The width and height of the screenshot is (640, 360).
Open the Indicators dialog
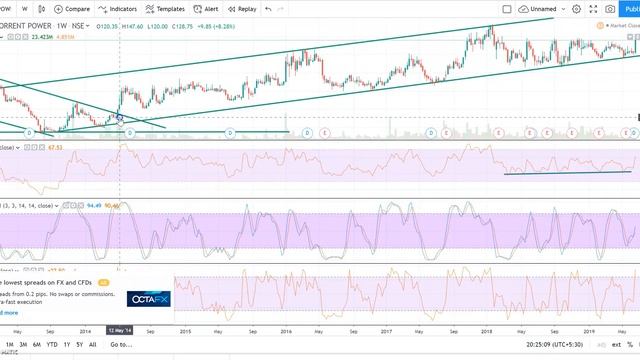118,9
